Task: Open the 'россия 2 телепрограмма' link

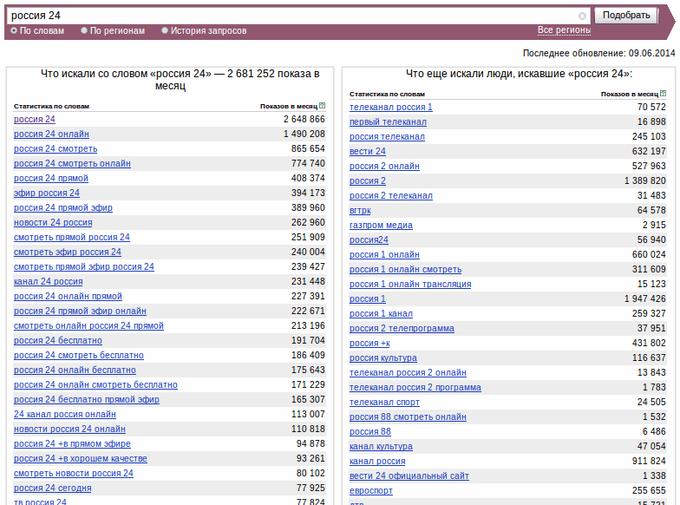Action: click(x=402, y=328)
